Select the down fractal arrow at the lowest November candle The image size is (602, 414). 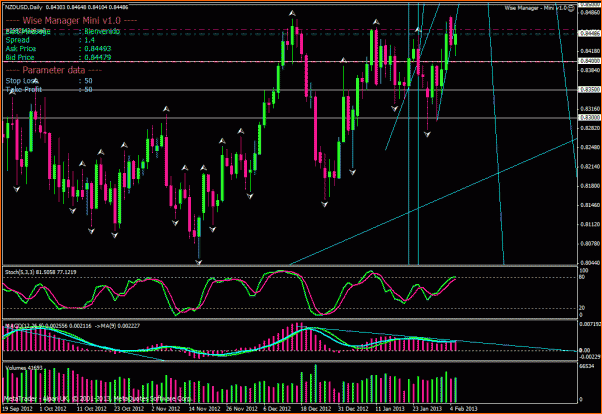[x=198, y=262]
